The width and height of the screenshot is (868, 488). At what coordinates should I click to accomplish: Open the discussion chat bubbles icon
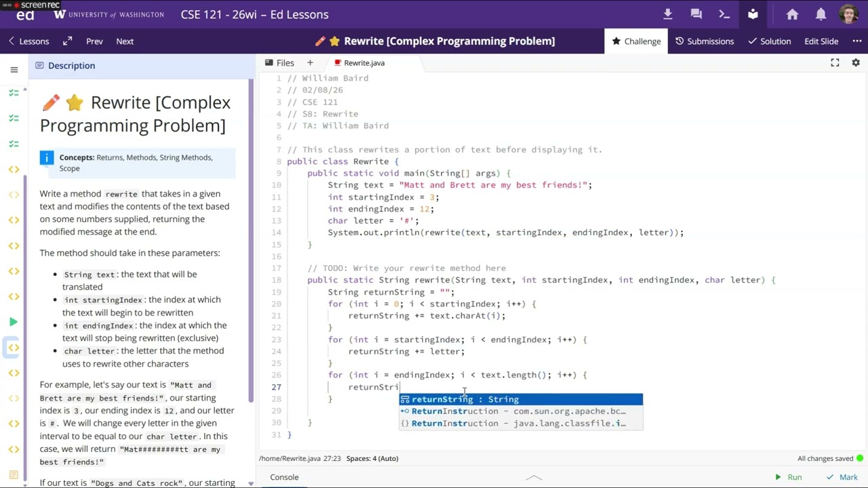point(696,14)
